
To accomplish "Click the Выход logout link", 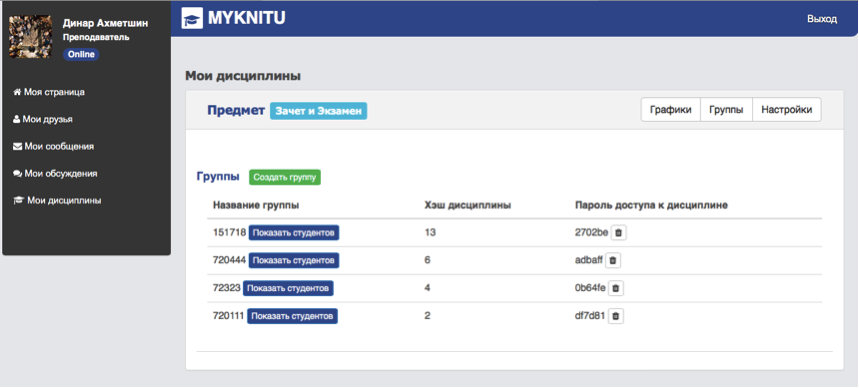I will [822, 19].
